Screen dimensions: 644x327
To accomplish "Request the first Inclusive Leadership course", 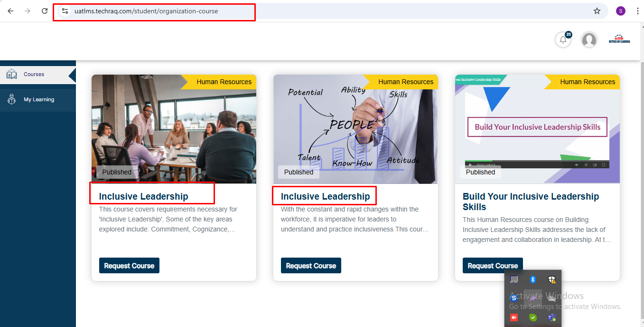I will click(x=129, y=266).
